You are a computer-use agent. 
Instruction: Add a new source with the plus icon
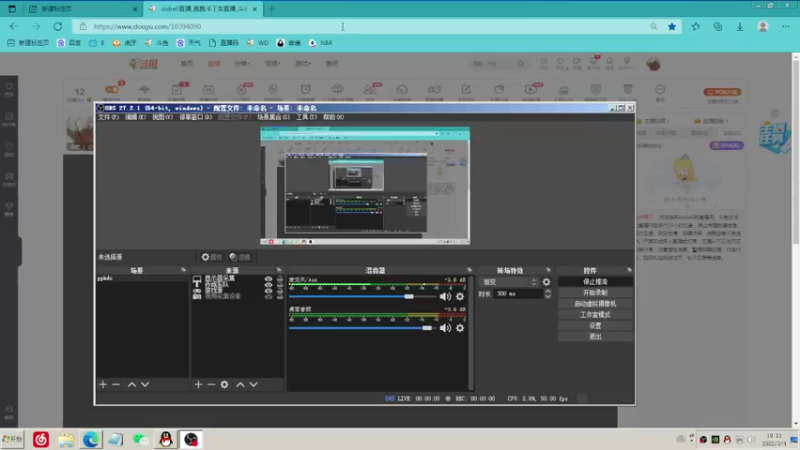(198, 385)
